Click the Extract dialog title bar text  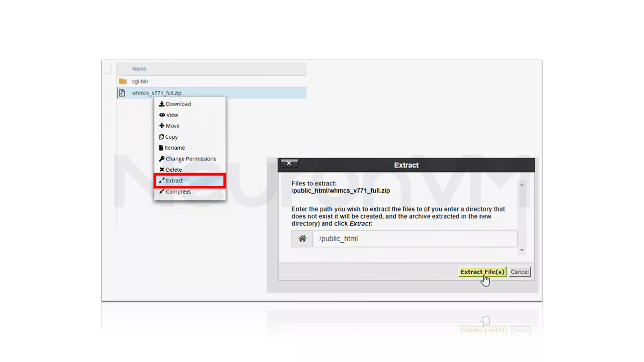[x=406, y=165]
